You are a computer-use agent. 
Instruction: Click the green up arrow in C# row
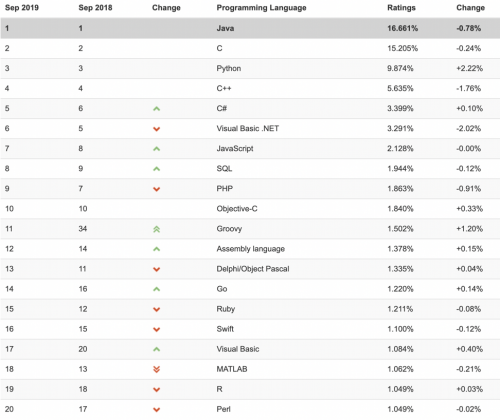[156, 109]
